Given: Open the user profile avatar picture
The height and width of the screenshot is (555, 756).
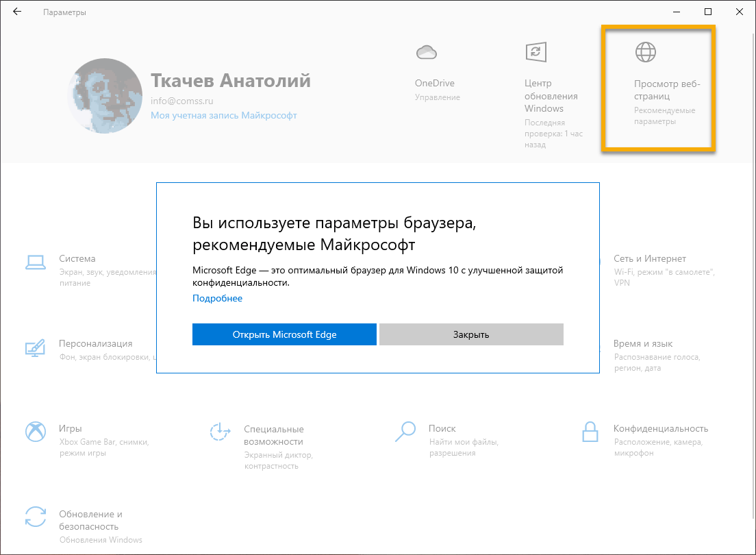Looking at the screenshot, I should [x=105, y=96].
